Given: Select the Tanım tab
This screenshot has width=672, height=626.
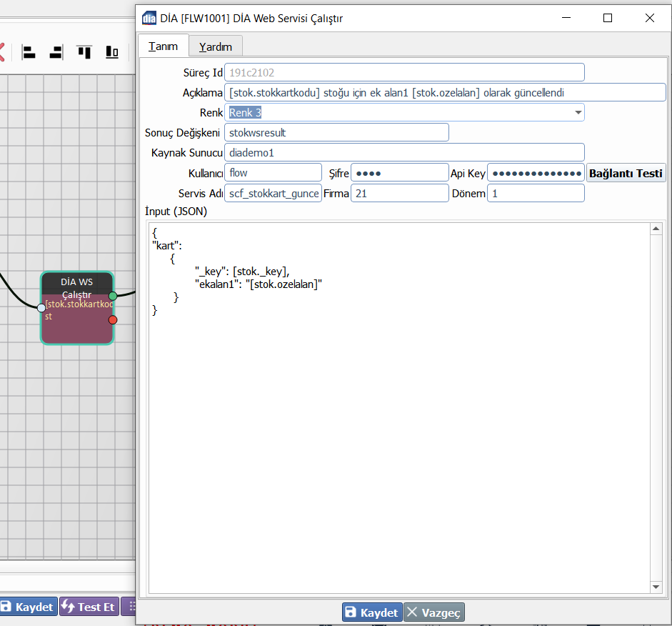Looking at the screenshot, I should click(x=163, y=46).
